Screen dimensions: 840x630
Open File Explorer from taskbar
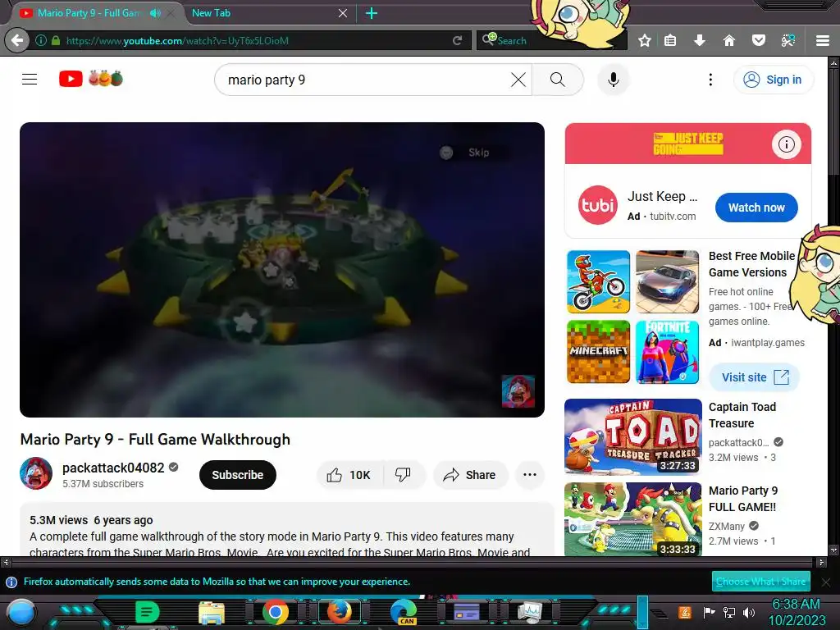point(212,612)
